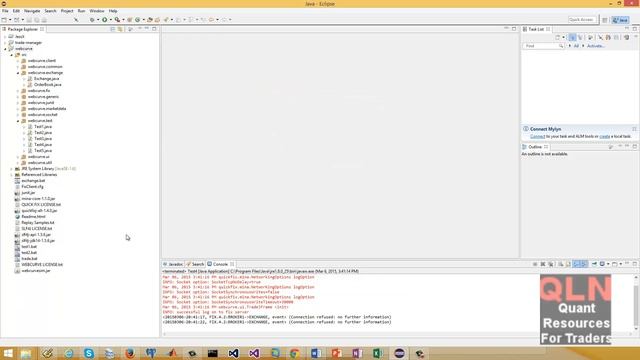Click the New Java Class toolbar icon
This screenshot has height=360, width=640.
[x=138, y=20]
